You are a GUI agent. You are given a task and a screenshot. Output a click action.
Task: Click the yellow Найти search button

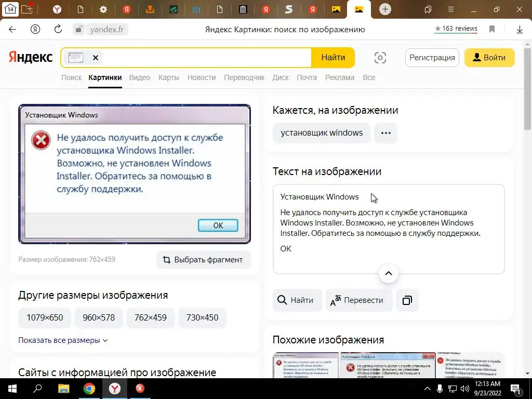[333, 57]
